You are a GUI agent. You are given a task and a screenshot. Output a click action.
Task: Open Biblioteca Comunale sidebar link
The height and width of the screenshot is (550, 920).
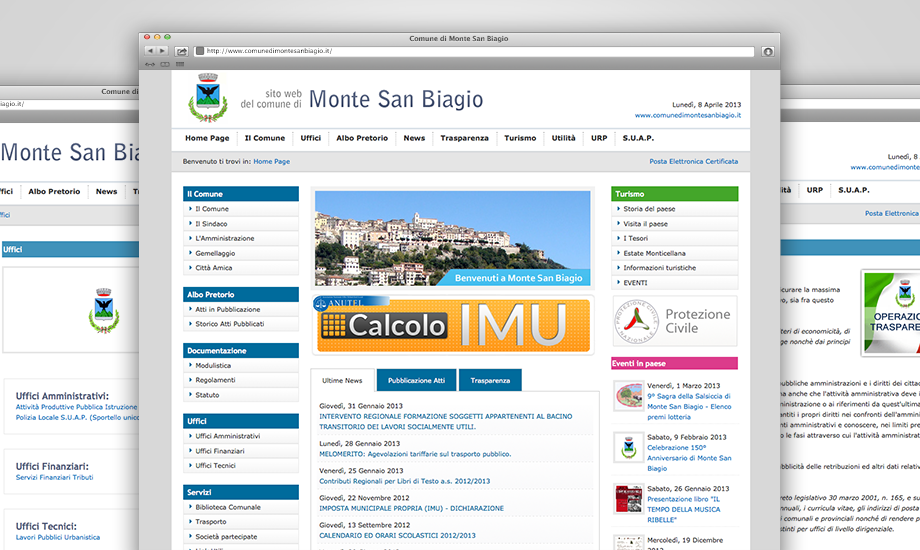point(228,507)
